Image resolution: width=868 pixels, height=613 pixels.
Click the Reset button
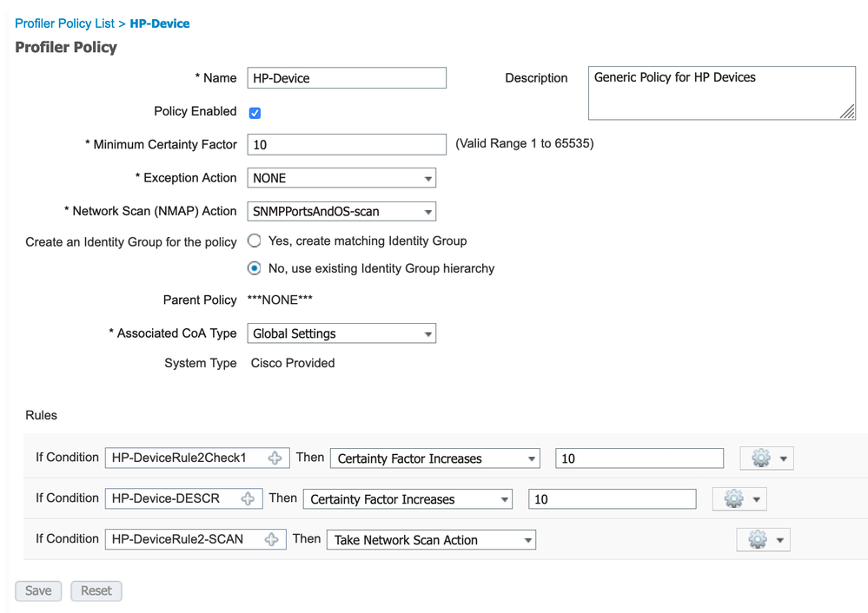96,591
